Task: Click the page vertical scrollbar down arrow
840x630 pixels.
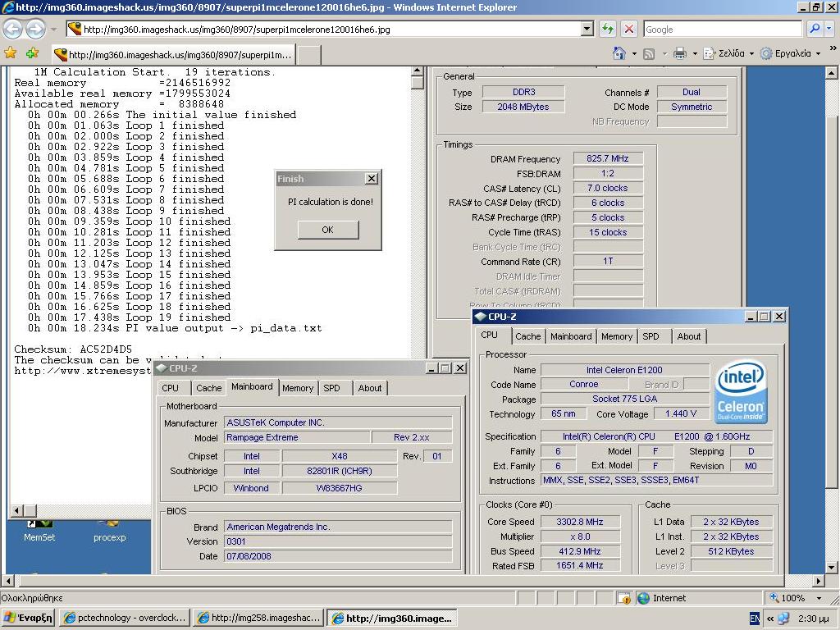Action: point(832,568)
